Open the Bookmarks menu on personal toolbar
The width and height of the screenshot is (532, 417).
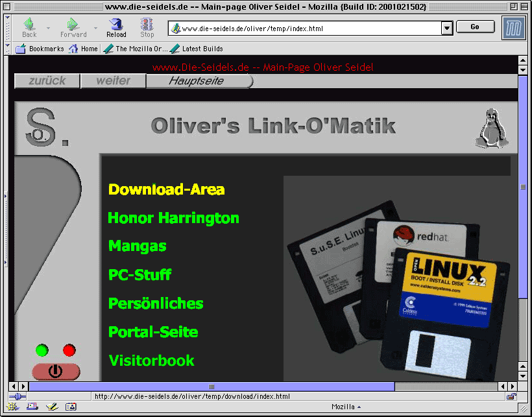tap(40, 49)
